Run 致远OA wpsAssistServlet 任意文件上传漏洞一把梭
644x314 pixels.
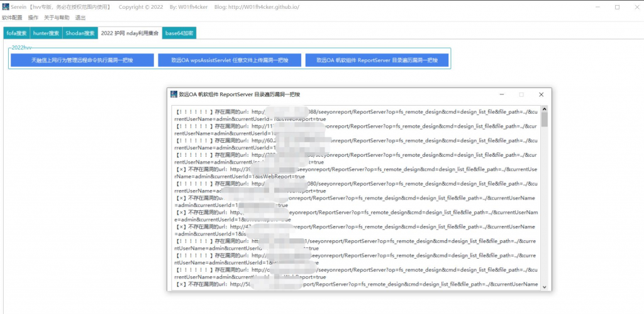(230, 60)
